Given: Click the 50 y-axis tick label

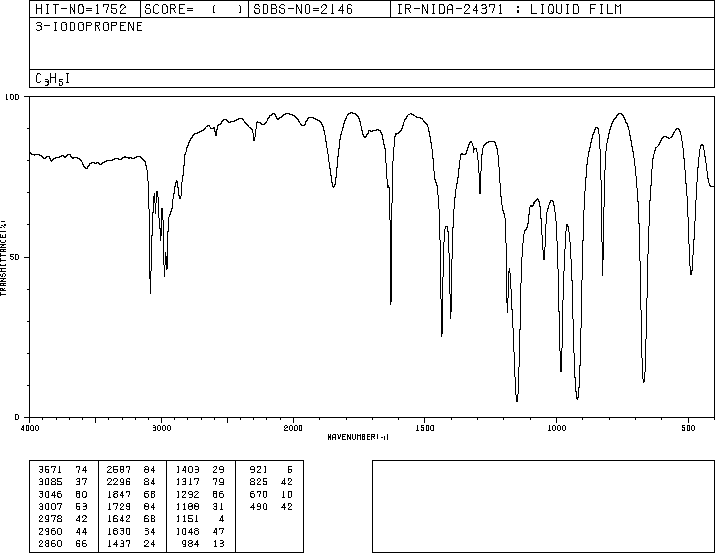Looking at the screenshot, I should click(15, 257).
